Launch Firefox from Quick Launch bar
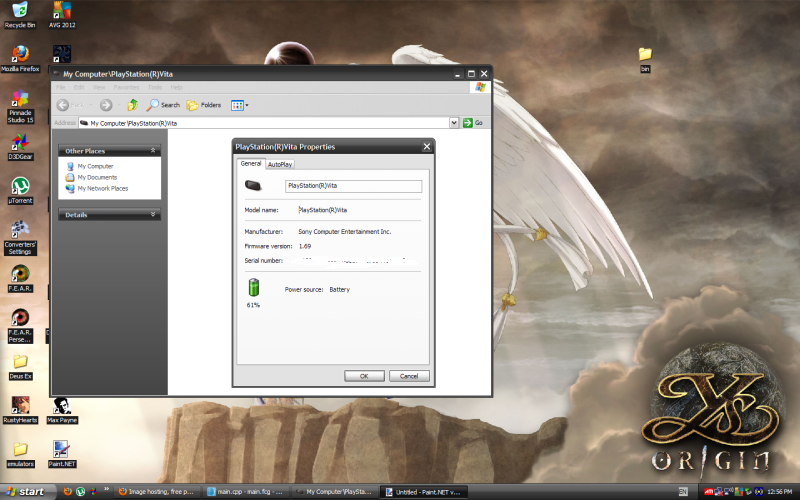 tap(67, 492)
